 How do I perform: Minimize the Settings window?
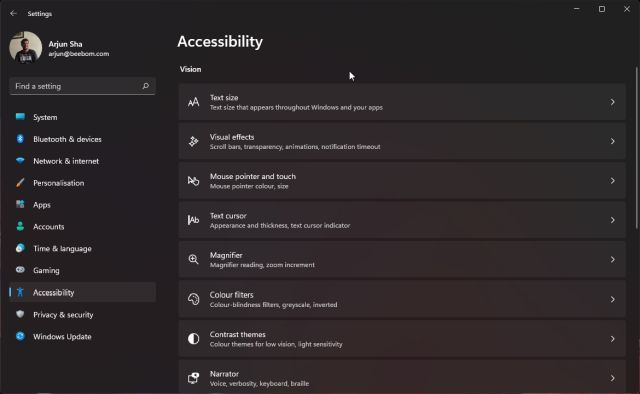pyautogui.click(x=577, y=9)
